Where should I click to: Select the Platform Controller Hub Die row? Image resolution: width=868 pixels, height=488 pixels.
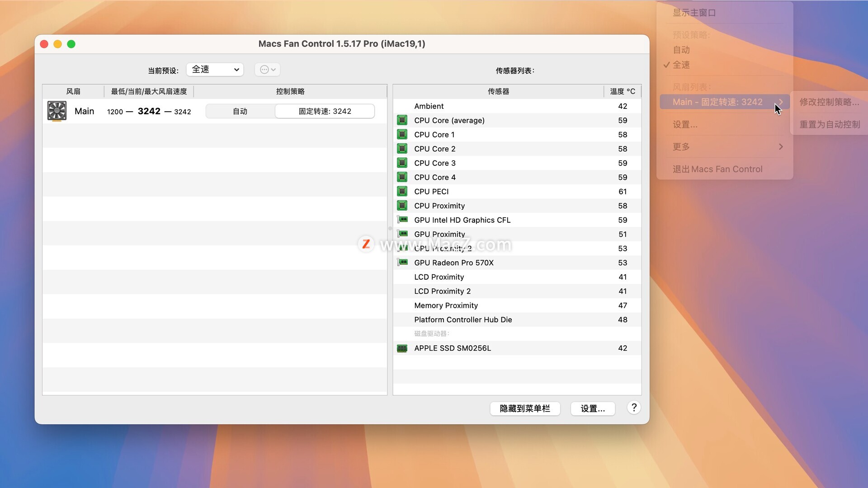517,319
